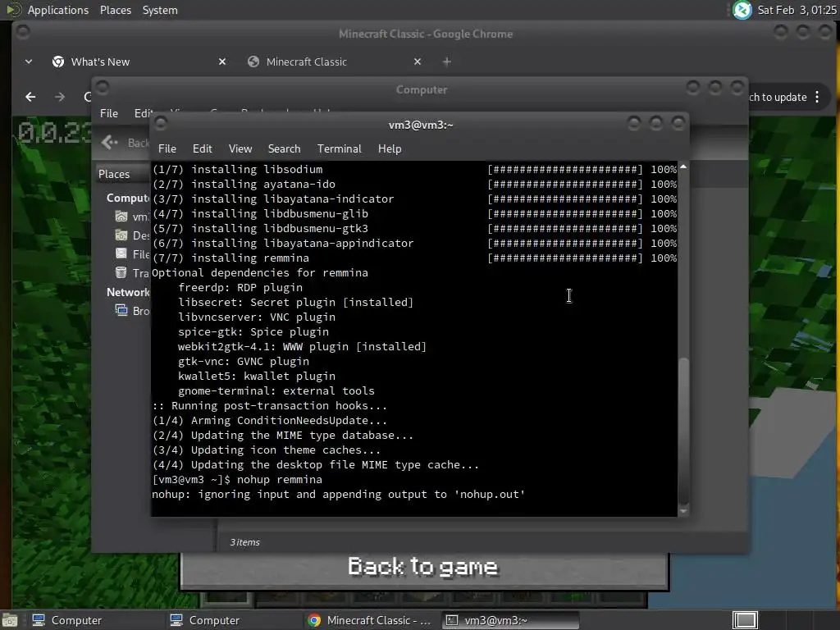The height and width of the screenshot is (630, 840).
Task: Open the Terminal menu in terminal window
Action: tap(339, 149)
